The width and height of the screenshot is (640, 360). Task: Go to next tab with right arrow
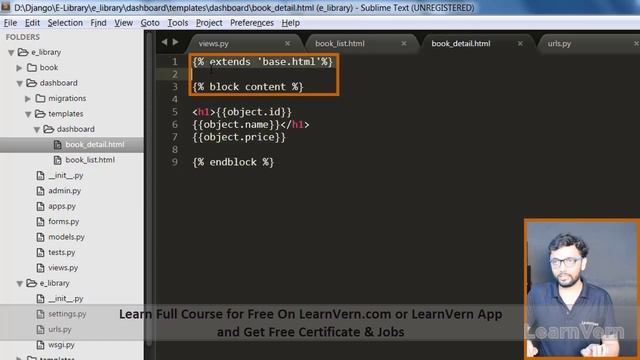coord(176,42)
